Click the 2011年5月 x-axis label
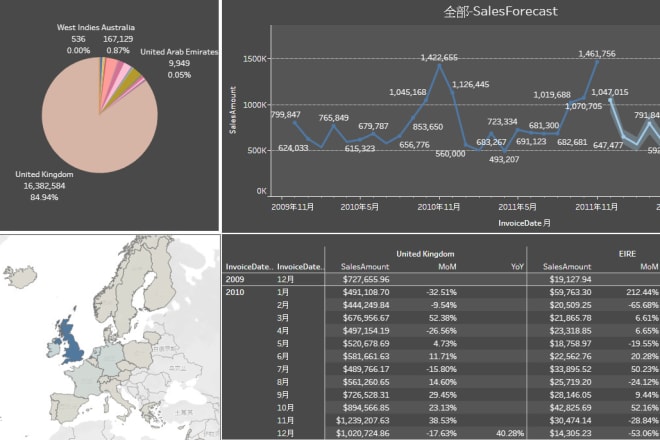This screenshot has height=440, width=660. 517,207
